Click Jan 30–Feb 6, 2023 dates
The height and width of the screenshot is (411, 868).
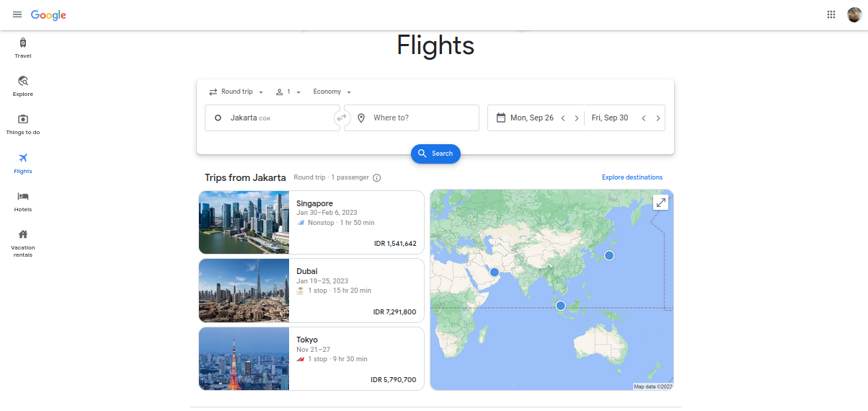coord(327,213)
